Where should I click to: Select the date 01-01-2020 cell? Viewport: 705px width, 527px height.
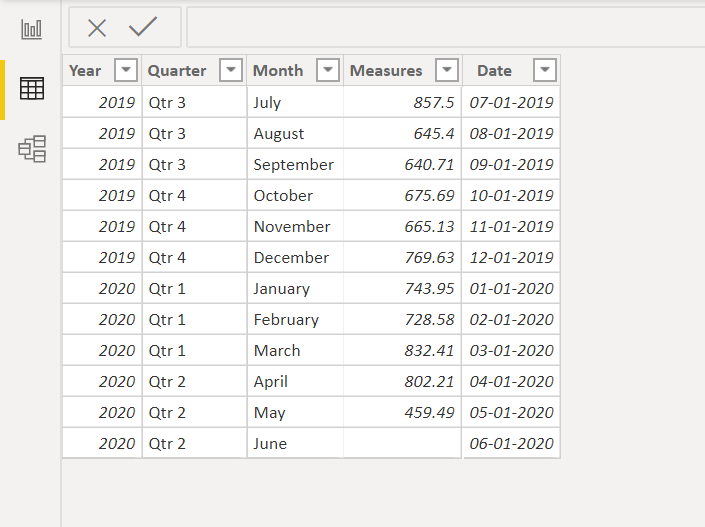tap(512, 289)
